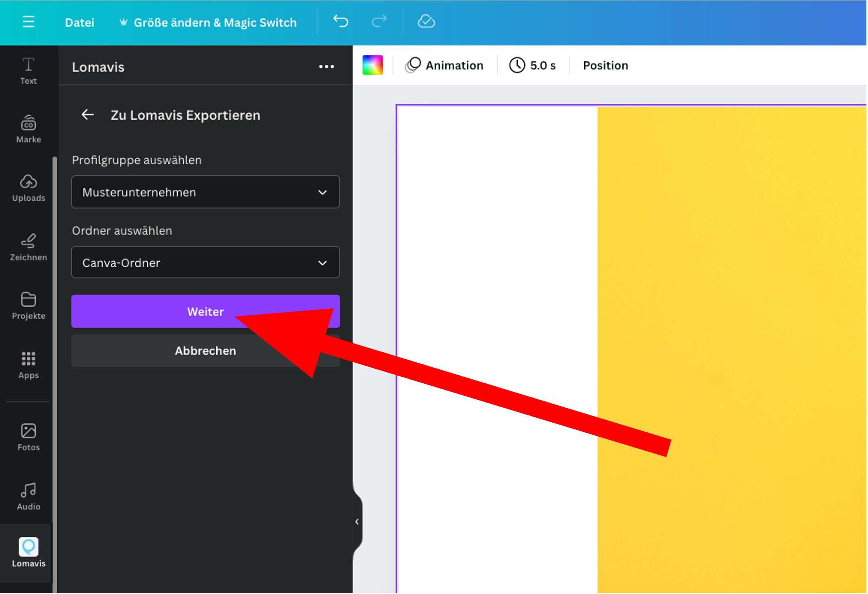This screenshot has height=594, width=868.
Task: Open the Fotos sidebar panel
Action: [x=28, y=437]
